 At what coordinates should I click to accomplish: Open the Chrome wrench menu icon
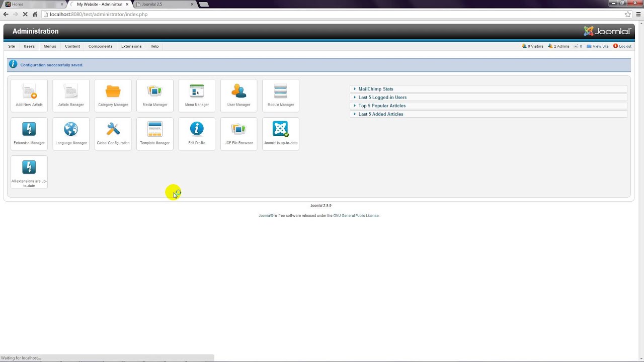pyautogui.click(x=638, y=15)
